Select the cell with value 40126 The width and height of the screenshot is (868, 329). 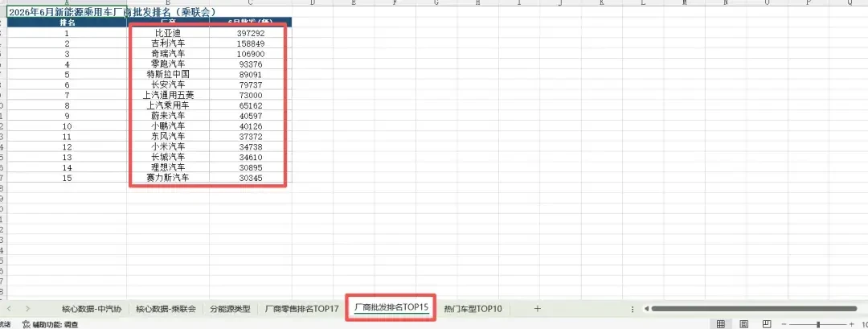250,126
